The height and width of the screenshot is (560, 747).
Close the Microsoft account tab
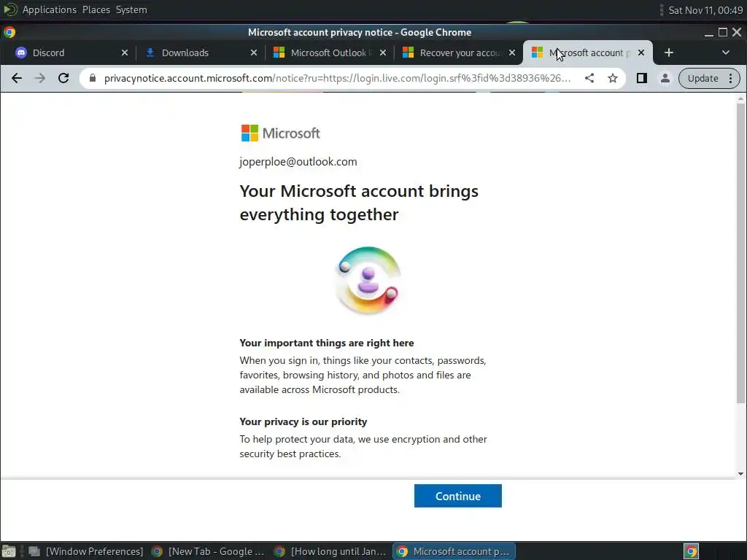click(640, 52)
